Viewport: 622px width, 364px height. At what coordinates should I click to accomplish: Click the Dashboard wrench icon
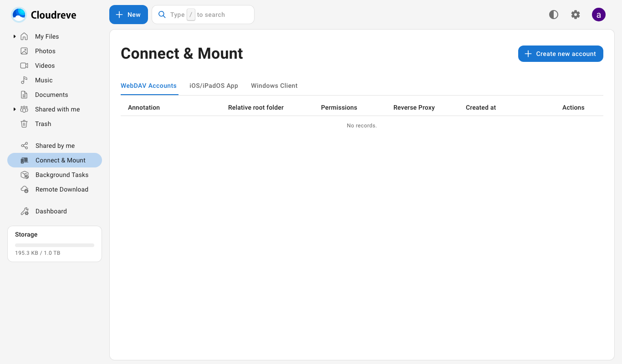(25, 211)
